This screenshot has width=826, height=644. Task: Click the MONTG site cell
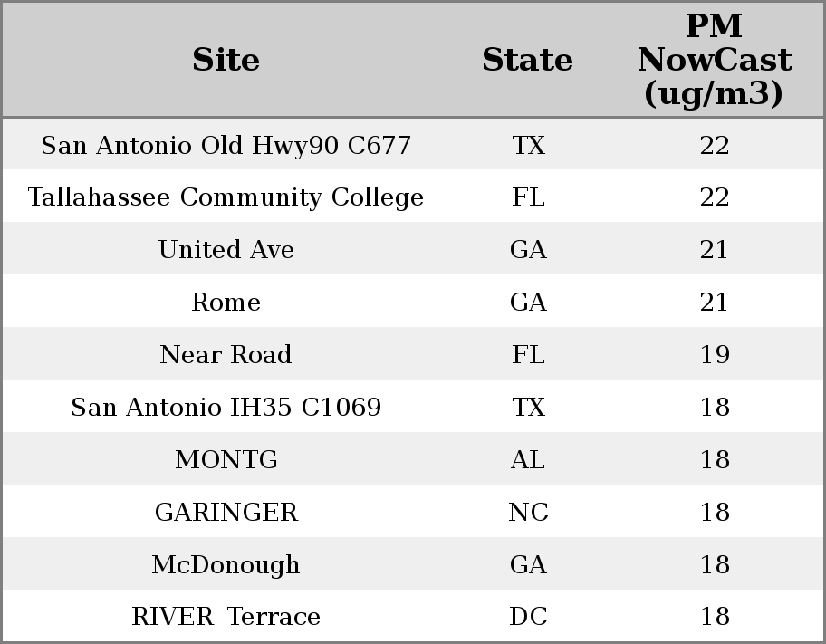[226, 459]
